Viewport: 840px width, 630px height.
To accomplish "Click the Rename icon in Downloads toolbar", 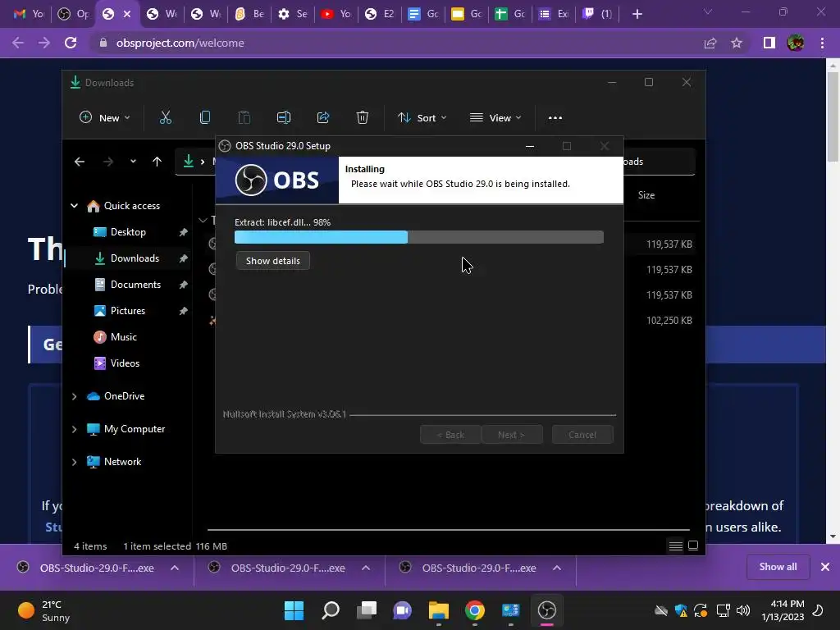I will click(x=283, y=118).
